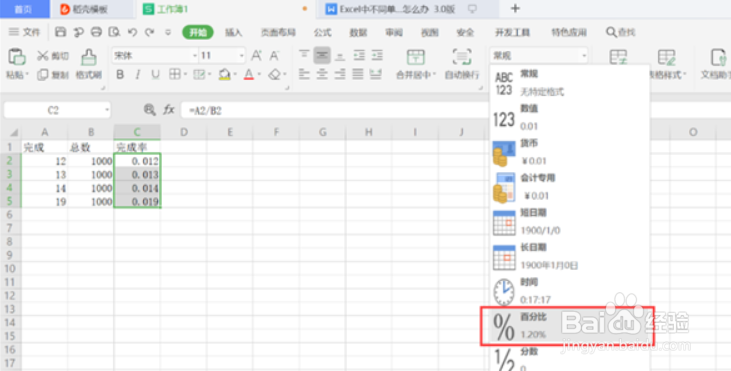Align cell text left
731x371 pixels.
coord(304,74)
